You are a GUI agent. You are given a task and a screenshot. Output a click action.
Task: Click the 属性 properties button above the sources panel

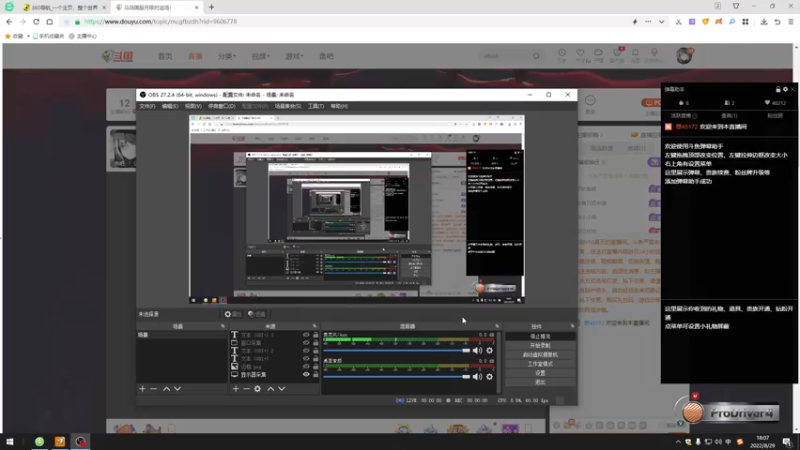pyautogui.click(x=233, y=314)
